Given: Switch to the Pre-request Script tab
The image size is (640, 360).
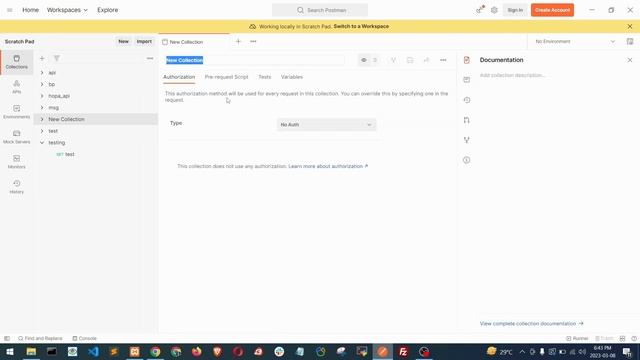Looking at the screenshot, I should click(226, 77).
